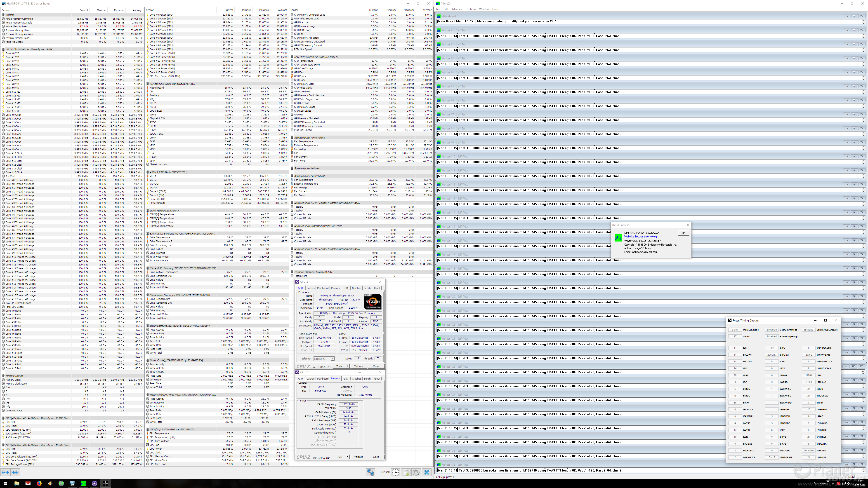Click MEMCLK Ratio field in Timing Checker

tap(735, 330)
